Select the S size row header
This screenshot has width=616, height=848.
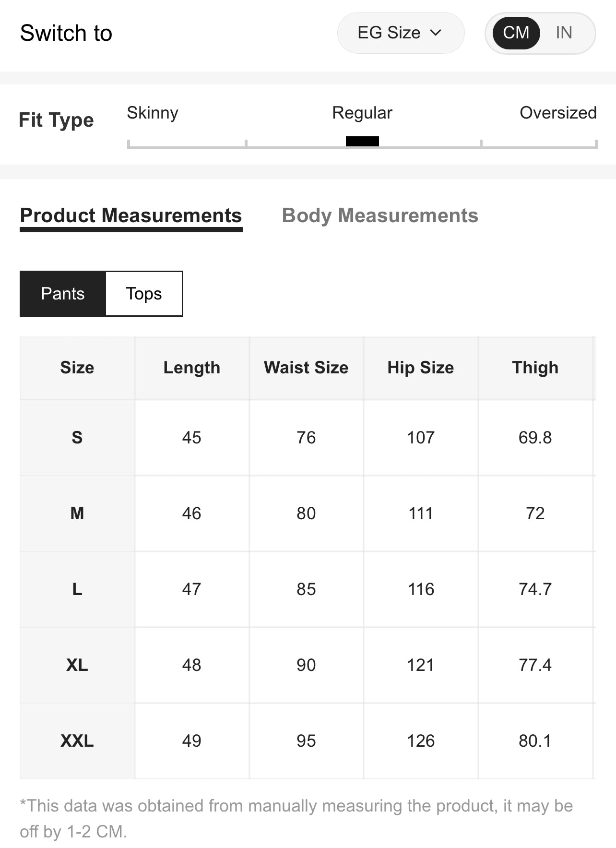(77, 438)
